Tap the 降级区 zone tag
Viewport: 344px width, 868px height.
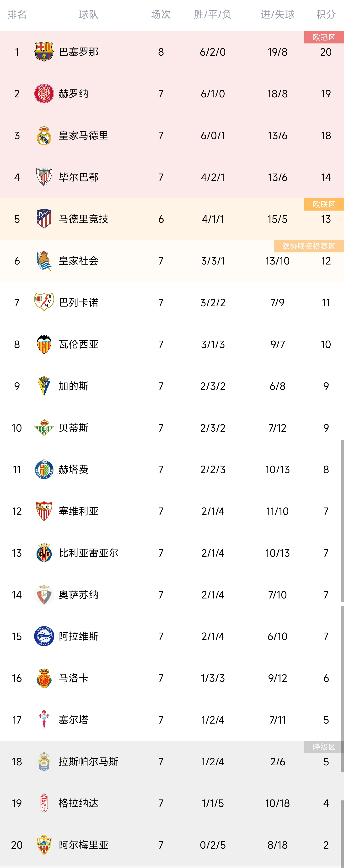(324, 747)
